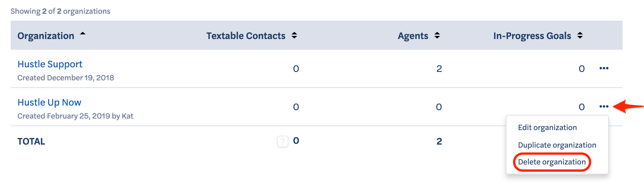
Task: Select Edit organization from the menu
Action: (547, 128)
